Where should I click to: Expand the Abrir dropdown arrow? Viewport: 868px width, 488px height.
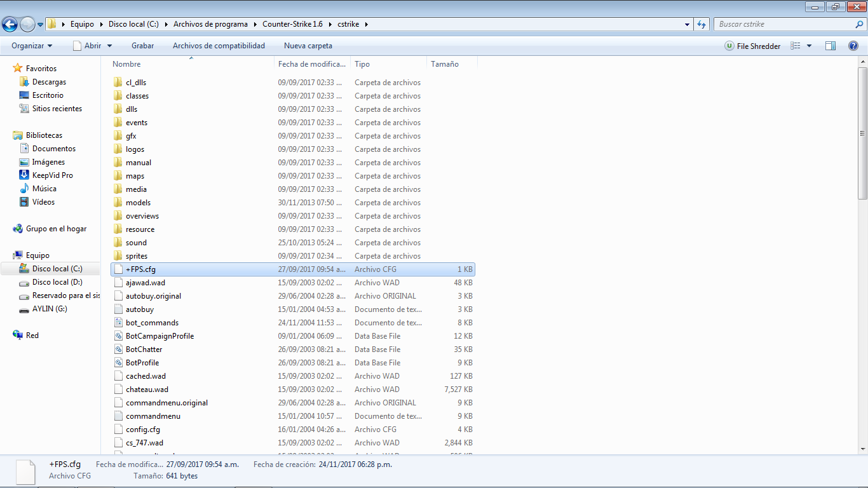[x=109, y=46]
